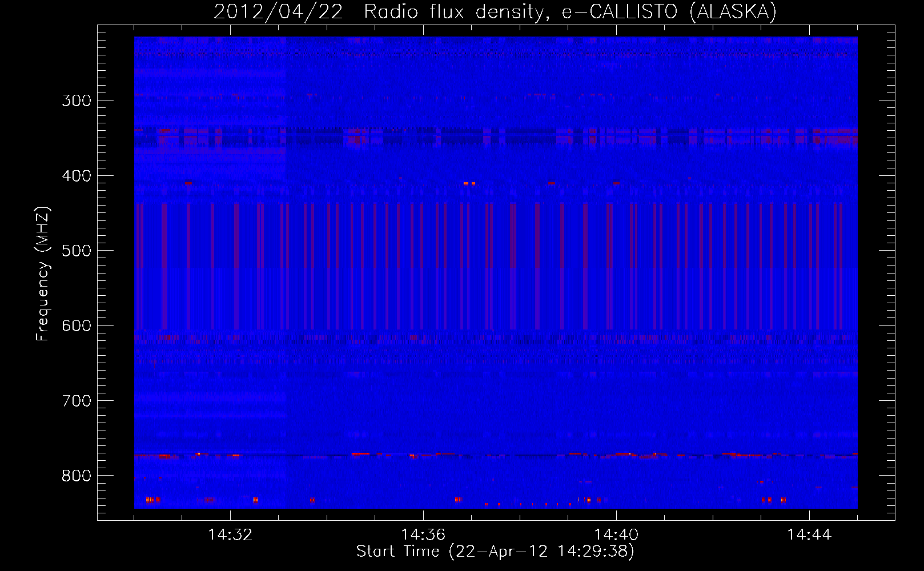Click the 300 frequency axis label
Viewport: 924px width, 571px height.
click(77, 100)
